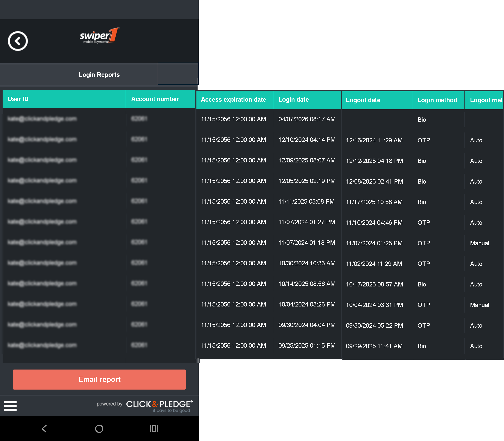Click Bio in the 10/14/2025 login row
Screen dimensions: 504x441
point(422,284)
